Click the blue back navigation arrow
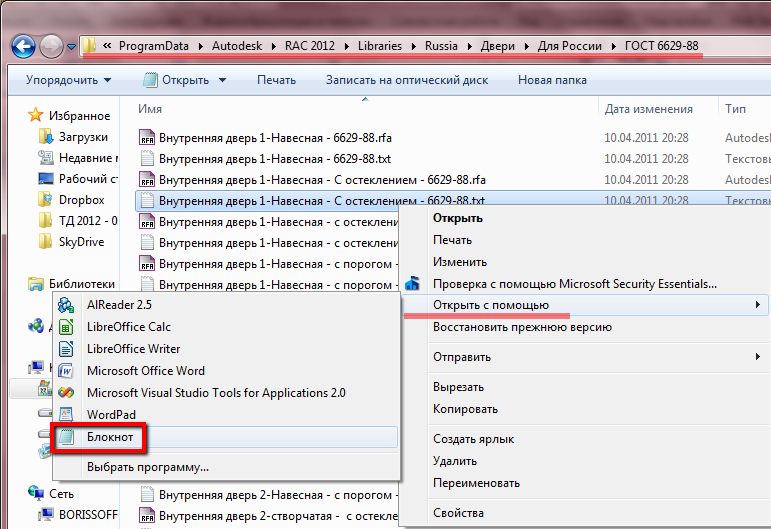771x529 pixels. (x=24, y=47)
